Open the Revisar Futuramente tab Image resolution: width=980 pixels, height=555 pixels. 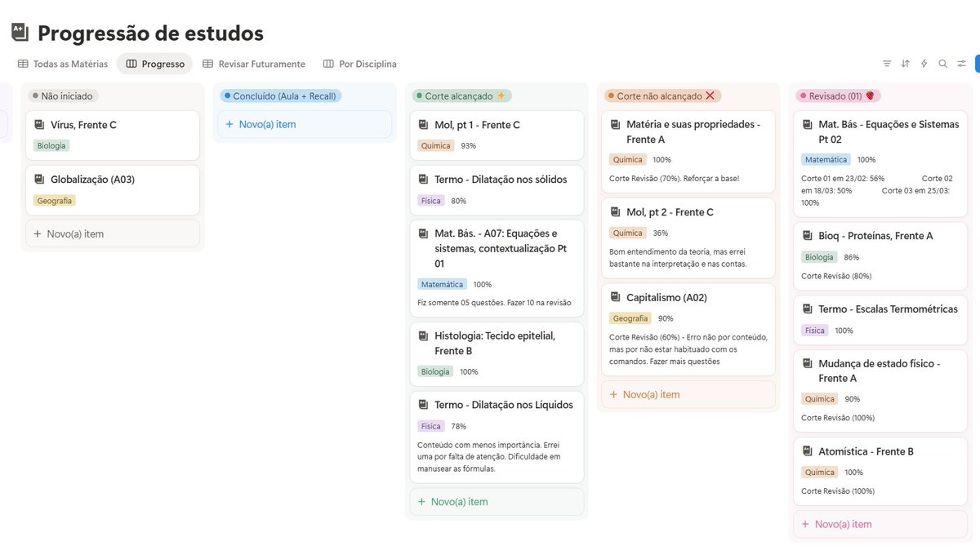click(x=254, y=64)
